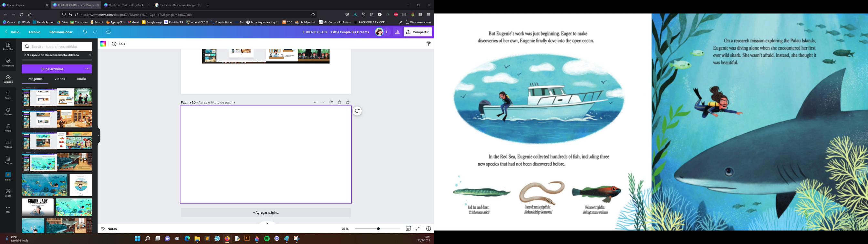Open a new browser tab
The image size is (868, 244).
208,5
